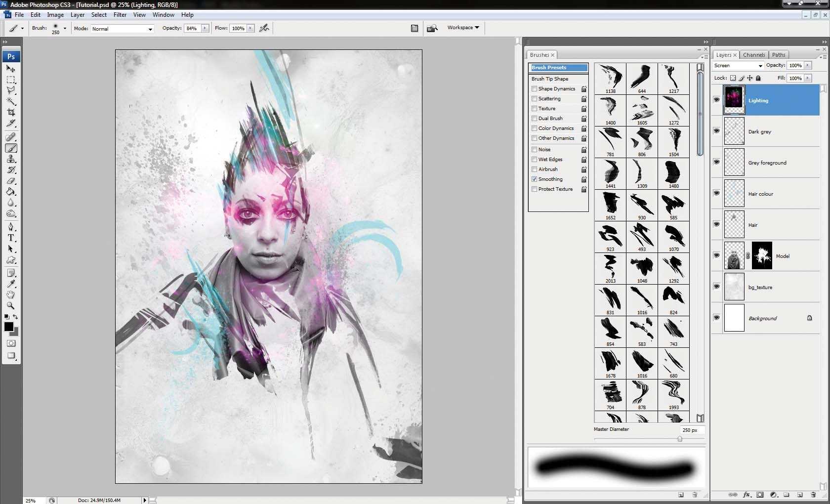Add layer style fx icon
Image resolution: width=830 pixels, height=504 pixels.
coord(747,495)
